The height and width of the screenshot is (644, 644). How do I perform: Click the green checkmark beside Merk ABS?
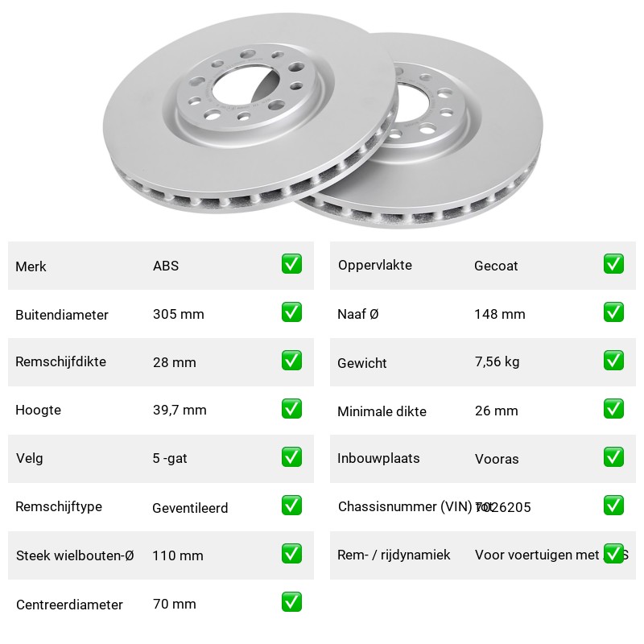pos(291,264)
